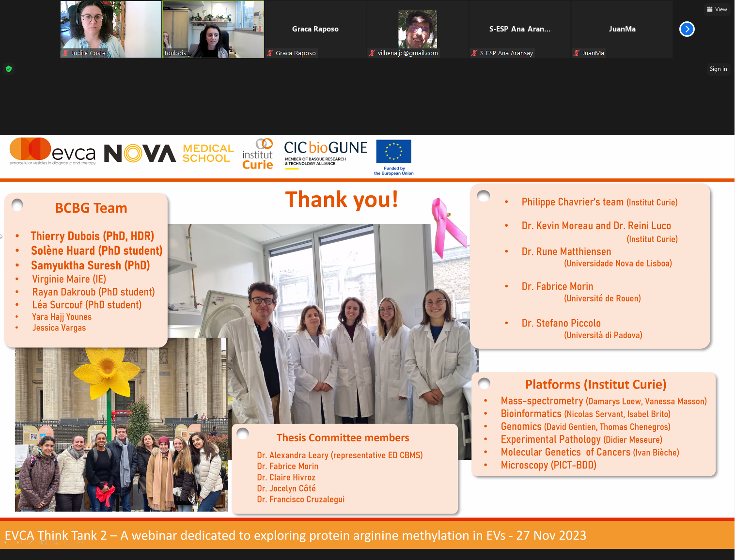Click the Sign in button
735x560 pixels.
point(718,69)
